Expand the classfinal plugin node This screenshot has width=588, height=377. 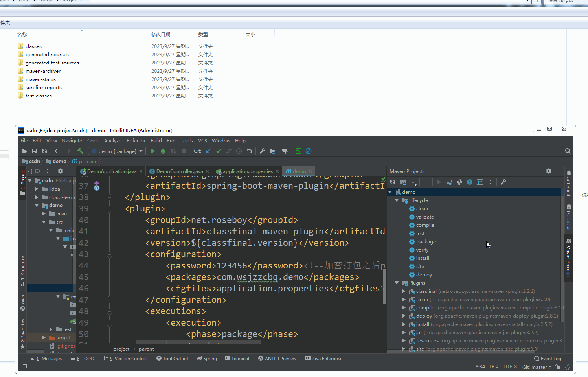click(404, 291)
